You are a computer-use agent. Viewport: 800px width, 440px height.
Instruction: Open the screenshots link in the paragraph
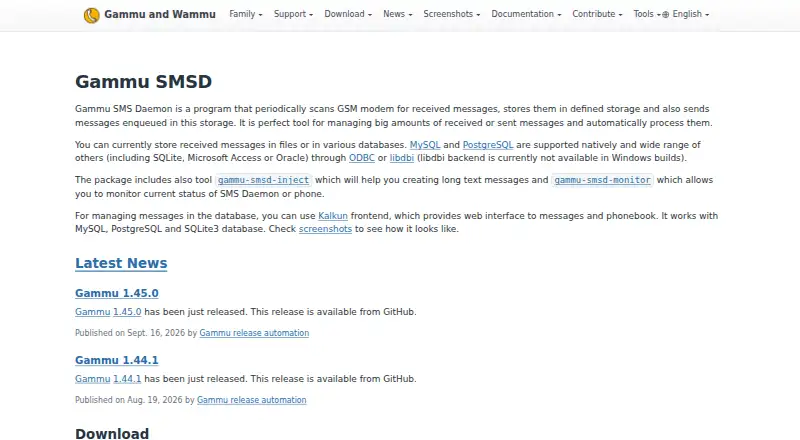click(325, 229)
